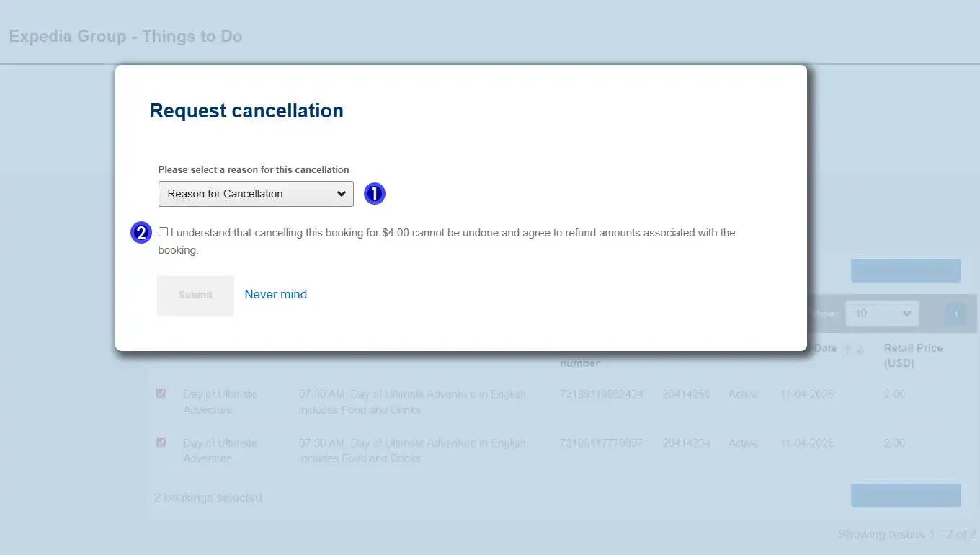Screen dimensions: 980x555
Task: Click the blue button above the bookings table
Action: [x=906, y=270]
